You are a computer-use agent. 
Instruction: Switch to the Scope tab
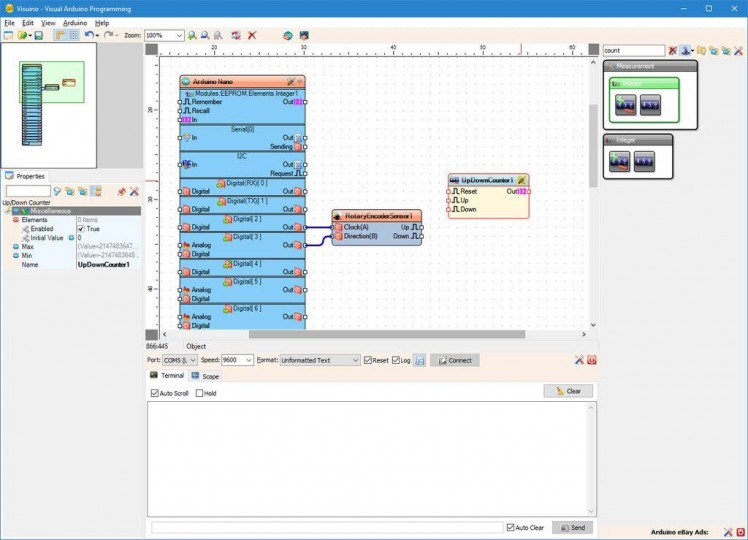[x=205, y=376]
